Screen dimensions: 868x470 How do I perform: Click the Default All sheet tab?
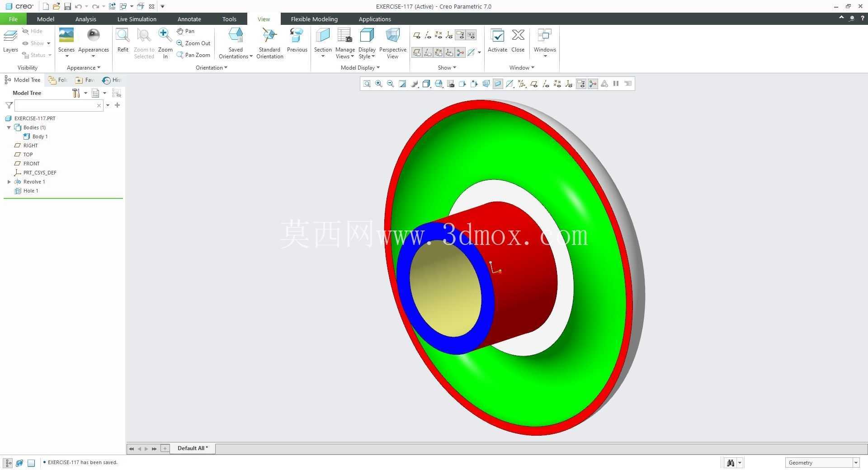[x=193, y=448]
